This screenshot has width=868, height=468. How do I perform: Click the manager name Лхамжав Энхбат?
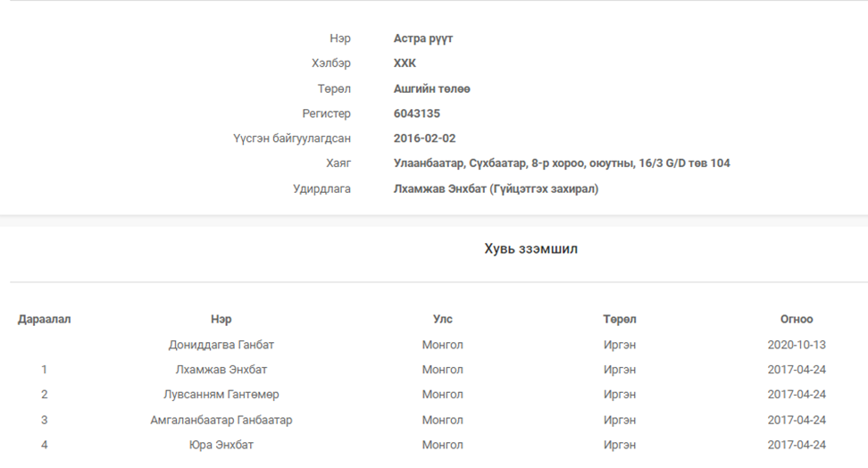[x=439, y=188]
